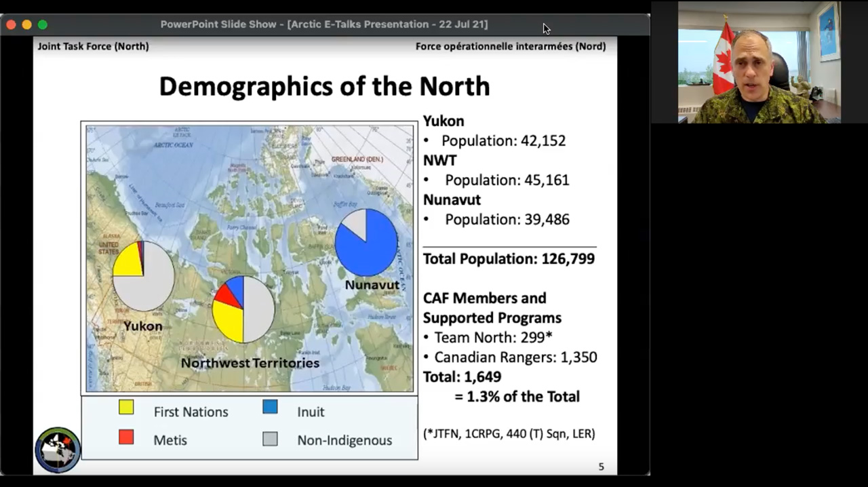
Task: Click the slide title Demographics of the North
Action: (324, 86)
